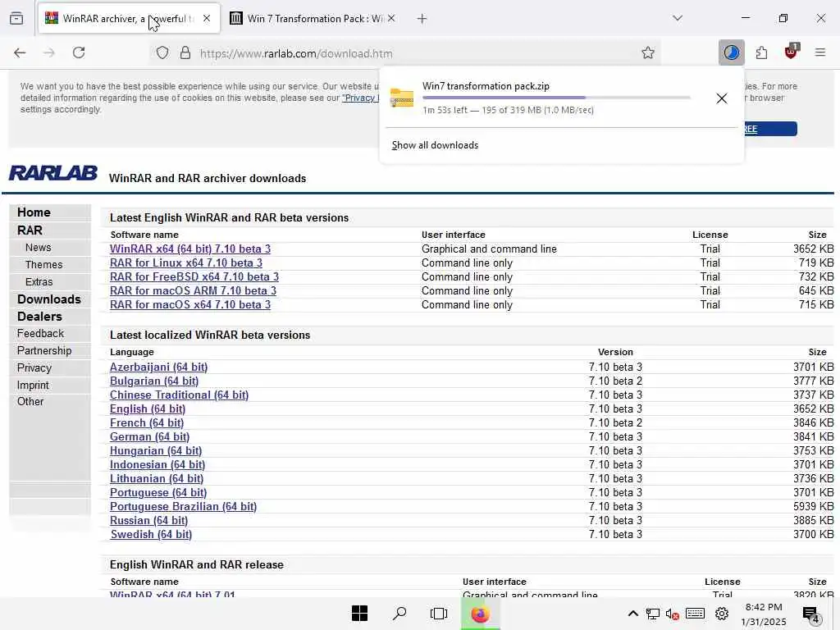Download RAR for Linux x64 7.10 beta 3
Screen dimensions: 840x630
click(186, 263)
